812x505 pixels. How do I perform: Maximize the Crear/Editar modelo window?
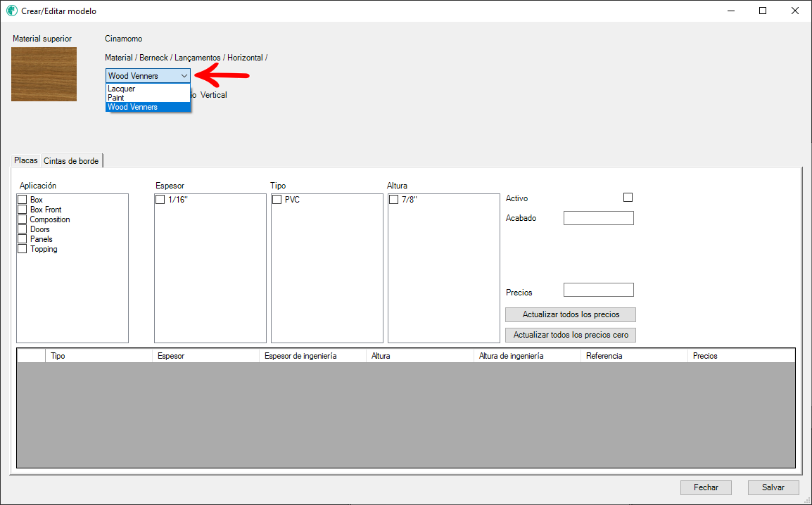pos(763,11)
